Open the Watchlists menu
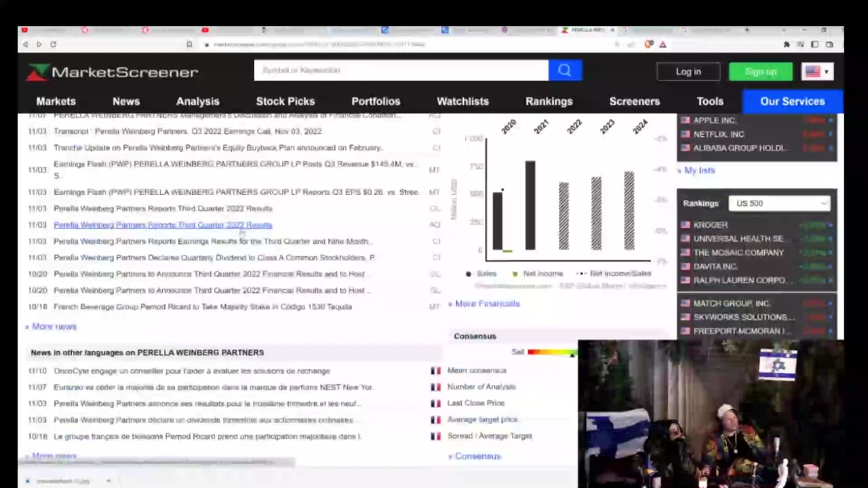Viewport: 868px width, 488px height. pos(462,101)
